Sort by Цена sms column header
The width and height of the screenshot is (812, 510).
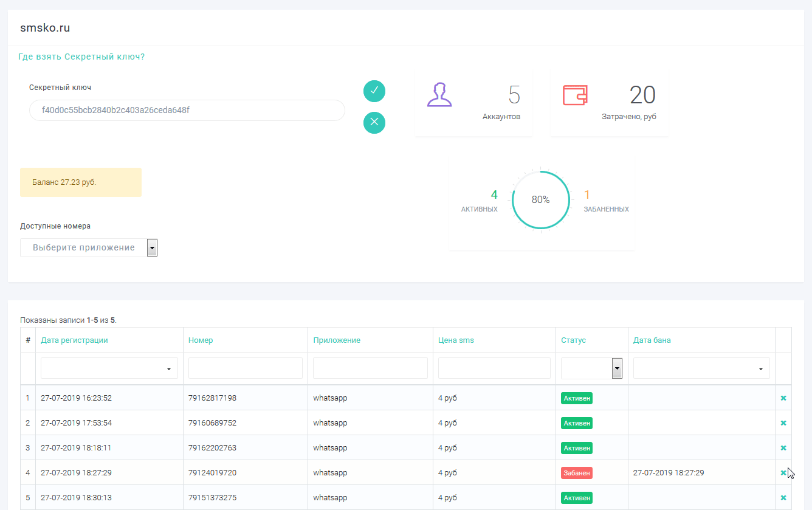(456, 340)
